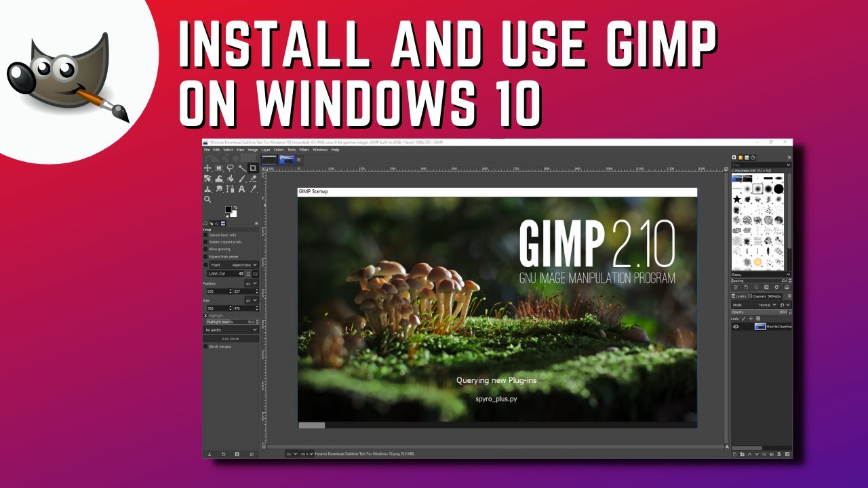Click the layer thumbnail in Layers panel
The height and width of the screenshot is (488, 868).
coord(760,327)
